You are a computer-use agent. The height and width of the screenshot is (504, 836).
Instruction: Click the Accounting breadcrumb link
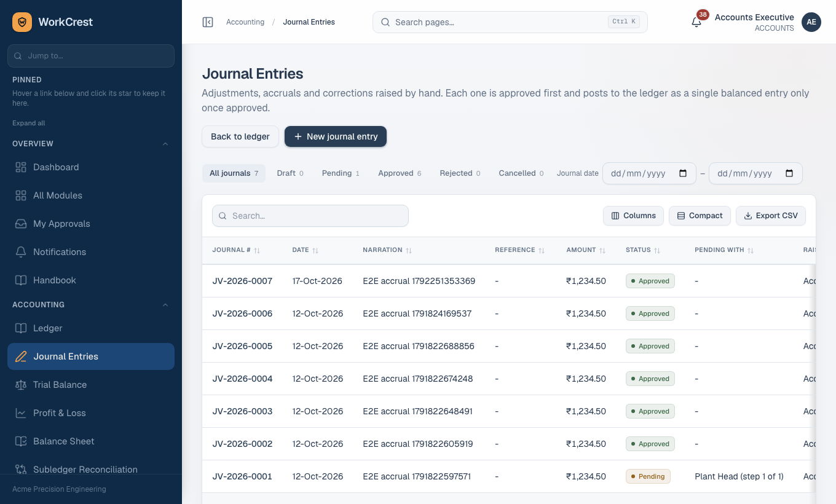(x=245, y=22)
